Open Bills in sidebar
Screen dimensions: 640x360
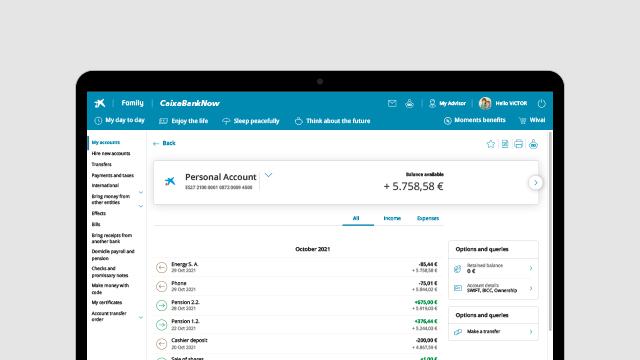point(96,224)
